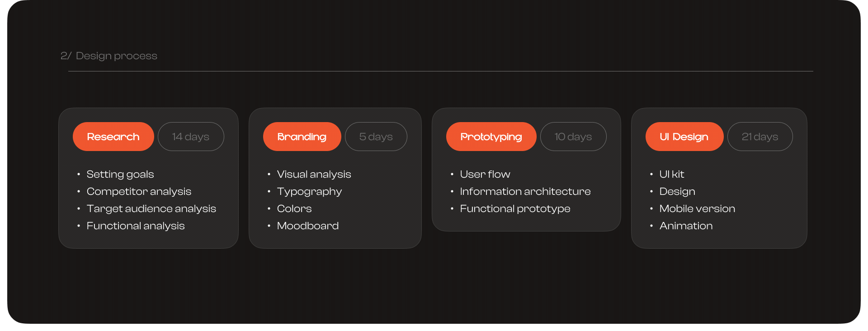Click the 14 days duration badge

click(191, 137)
